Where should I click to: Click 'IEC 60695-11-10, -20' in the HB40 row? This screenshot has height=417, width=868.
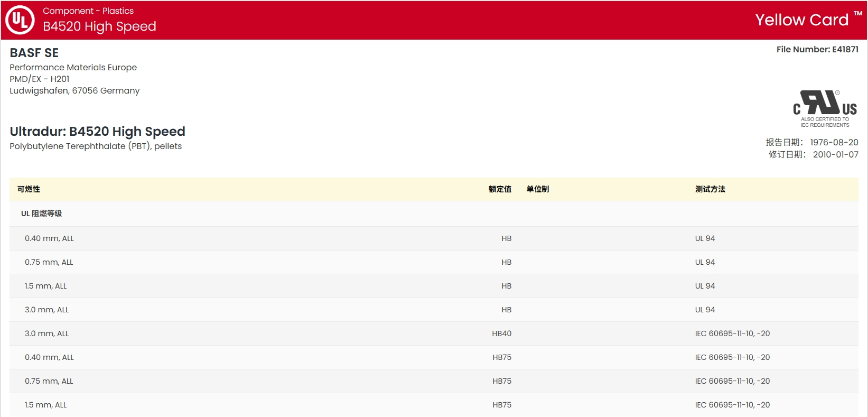point(732,333)
